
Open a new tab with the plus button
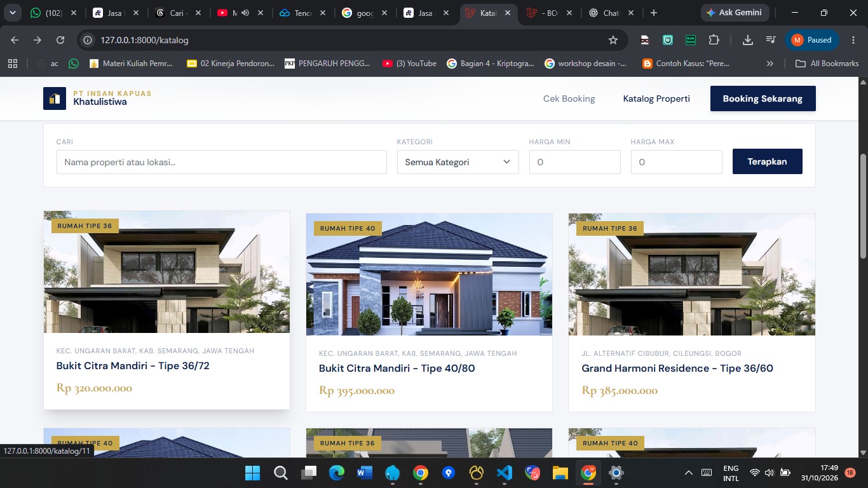pyautogui.click(x=654, y=13)
